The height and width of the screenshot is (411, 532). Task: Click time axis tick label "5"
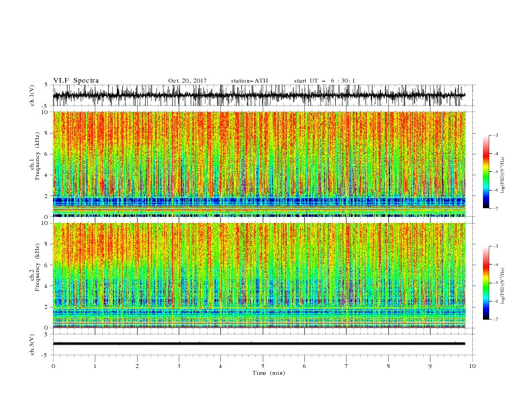[x=263, y=366]
